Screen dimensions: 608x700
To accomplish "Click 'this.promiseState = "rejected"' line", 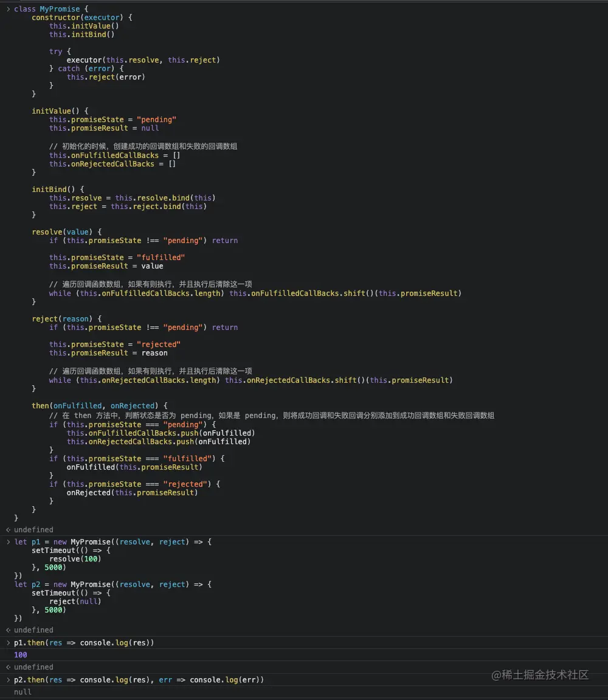I will click(x=115, y=344).
